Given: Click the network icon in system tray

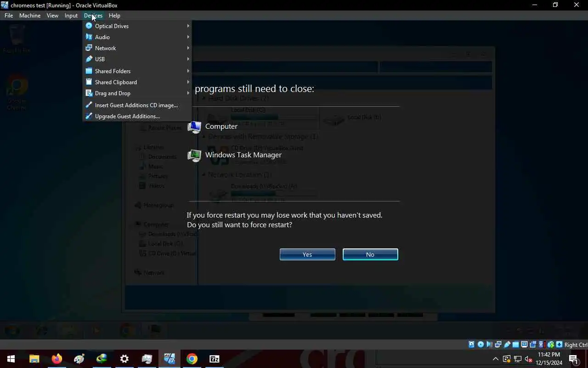Looking at the screenshot, I should tap(518, 359).
